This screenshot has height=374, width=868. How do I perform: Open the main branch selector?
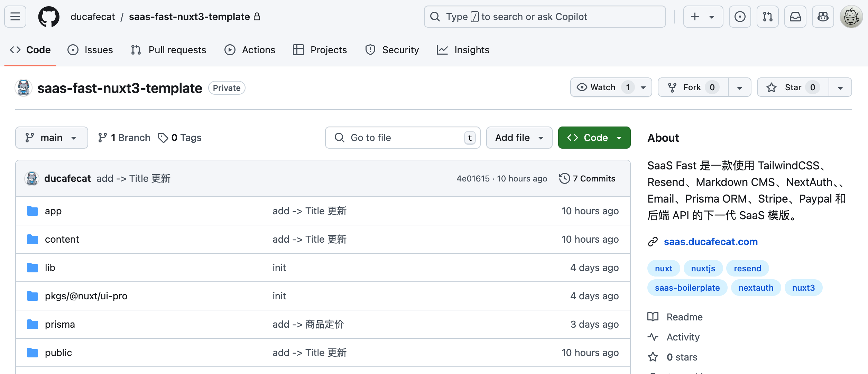52,138
